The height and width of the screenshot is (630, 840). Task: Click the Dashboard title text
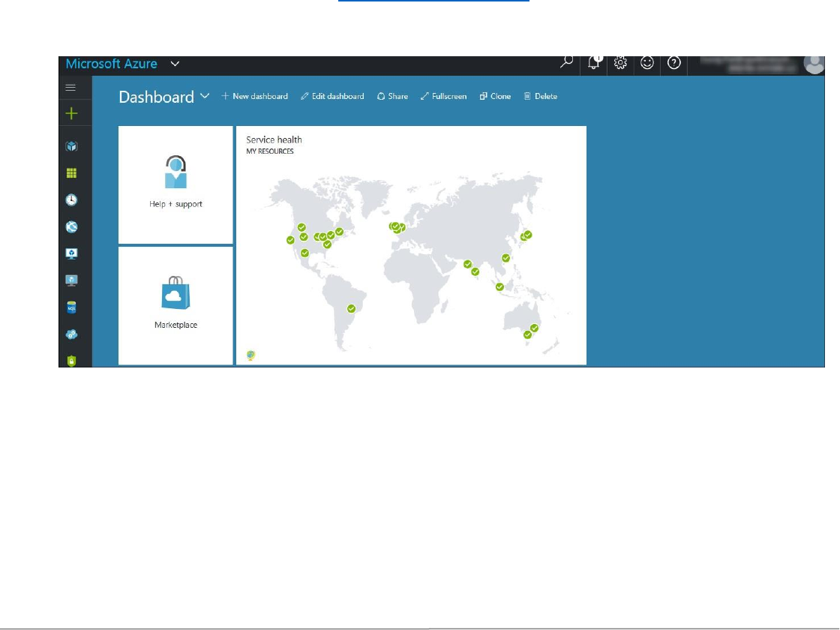156,97
